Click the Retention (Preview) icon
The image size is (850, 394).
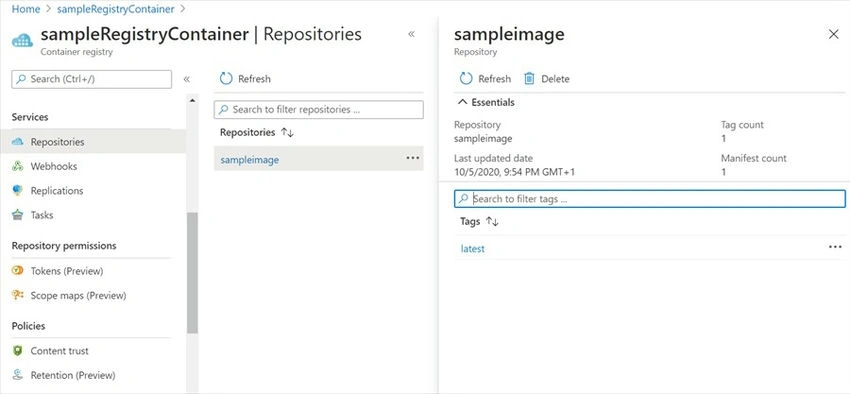click(17, 375)
